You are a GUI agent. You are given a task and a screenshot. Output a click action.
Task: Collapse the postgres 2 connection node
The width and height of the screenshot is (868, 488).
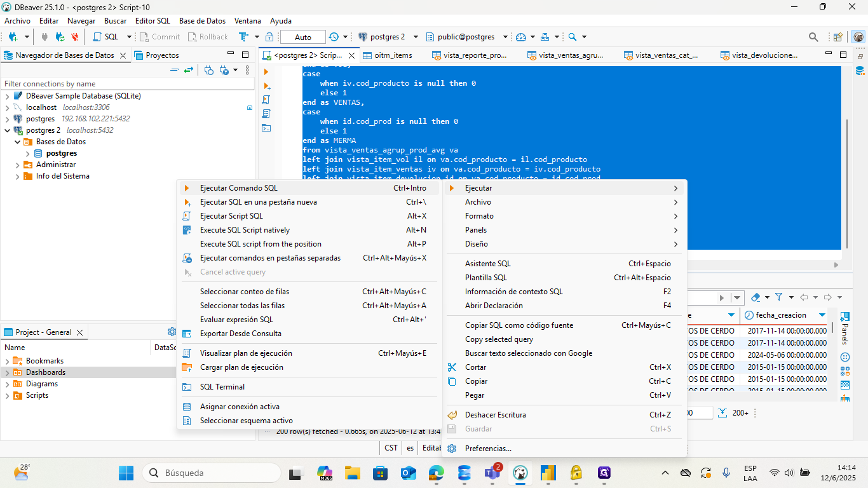pyautogui.click(x=7, y=130)
